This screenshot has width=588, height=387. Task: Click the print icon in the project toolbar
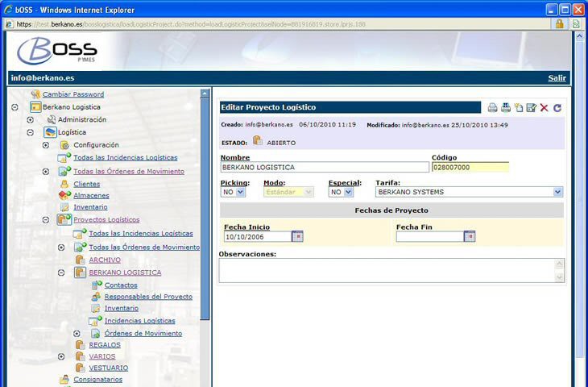[492, 108]
